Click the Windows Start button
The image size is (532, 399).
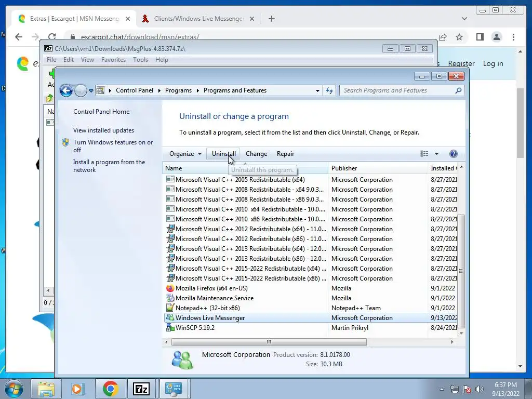point(14,389)
